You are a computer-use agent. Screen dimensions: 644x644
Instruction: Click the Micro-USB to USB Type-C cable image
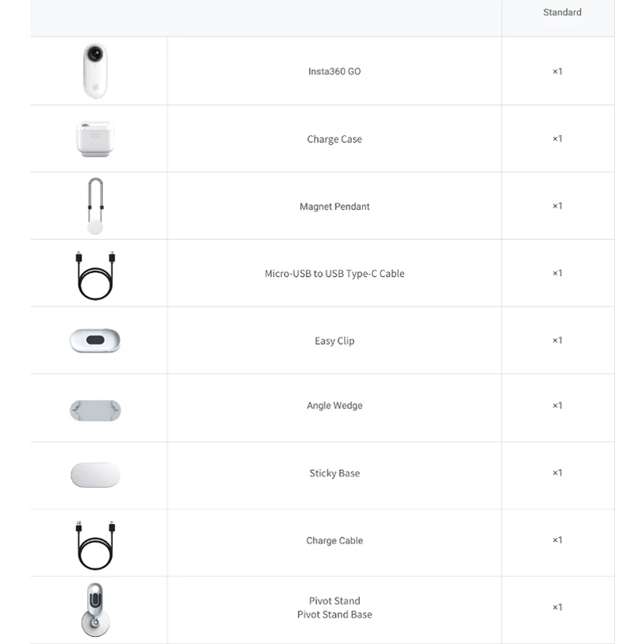coord(95,274)
